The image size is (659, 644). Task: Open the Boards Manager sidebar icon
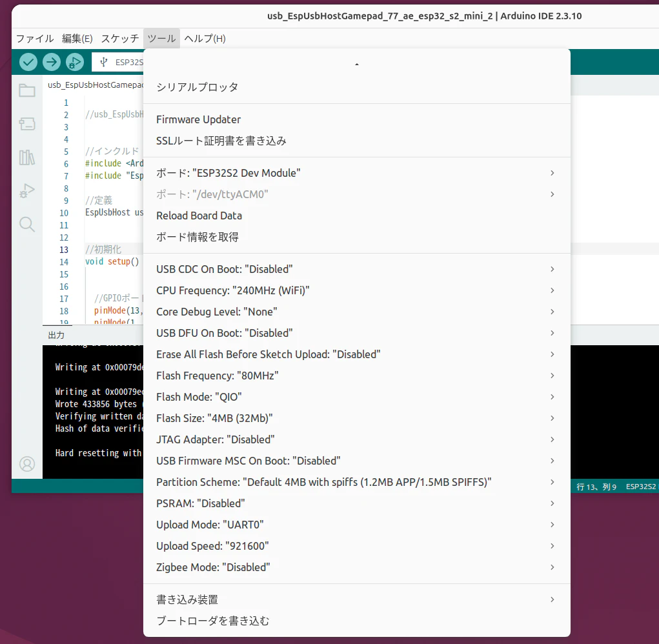pyautogui.click(x=27, y=124)
